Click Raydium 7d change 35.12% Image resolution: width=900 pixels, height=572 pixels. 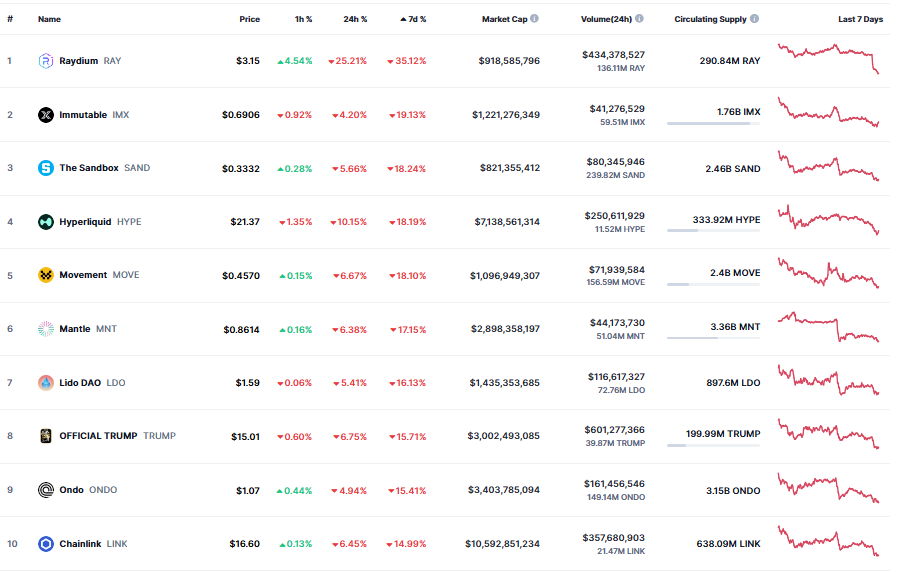pyautogui.click(x=407, y=61)
